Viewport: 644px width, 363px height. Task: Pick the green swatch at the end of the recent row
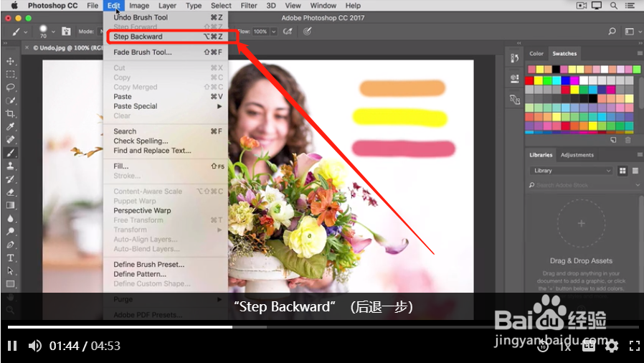pyautogui.click(x=637, y=69)
